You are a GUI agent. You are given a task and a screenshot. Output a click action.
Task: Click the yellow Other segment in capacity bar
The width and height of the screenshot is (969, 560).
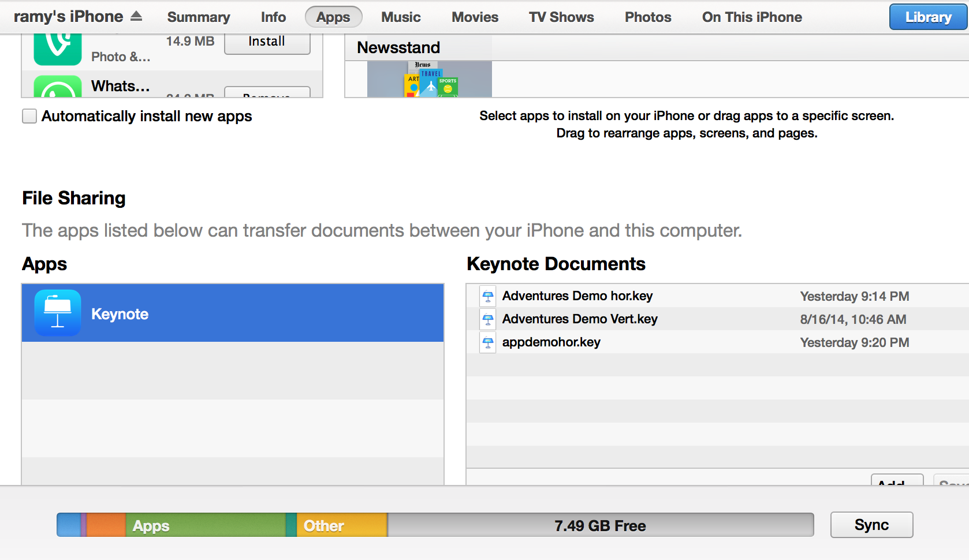tap(341, 525)
